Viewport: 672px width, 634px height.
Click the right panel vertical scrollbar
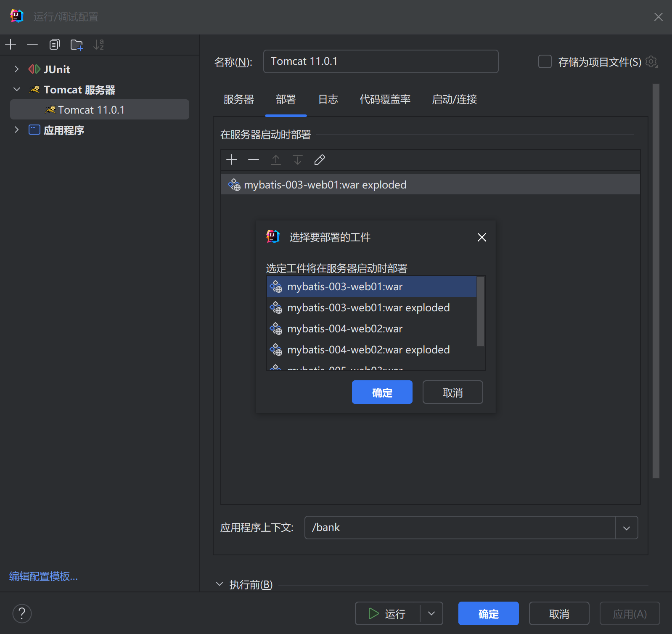656,281
